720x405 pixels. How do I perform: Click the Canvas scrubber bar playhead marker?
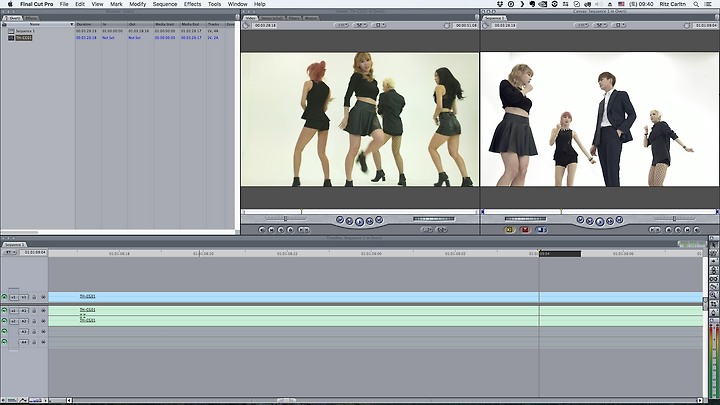pyautogui.click(x=561, y=212)
